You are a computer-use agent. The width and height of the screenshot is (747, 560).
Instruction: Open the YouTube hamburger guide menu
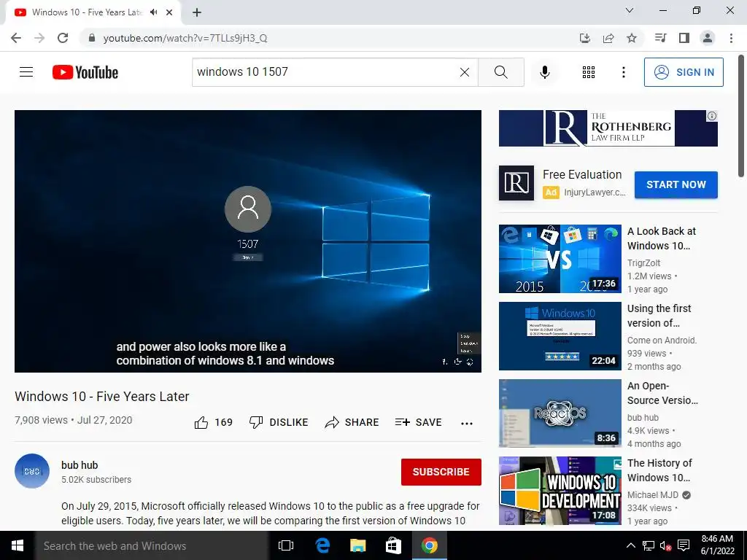[26, 72]
